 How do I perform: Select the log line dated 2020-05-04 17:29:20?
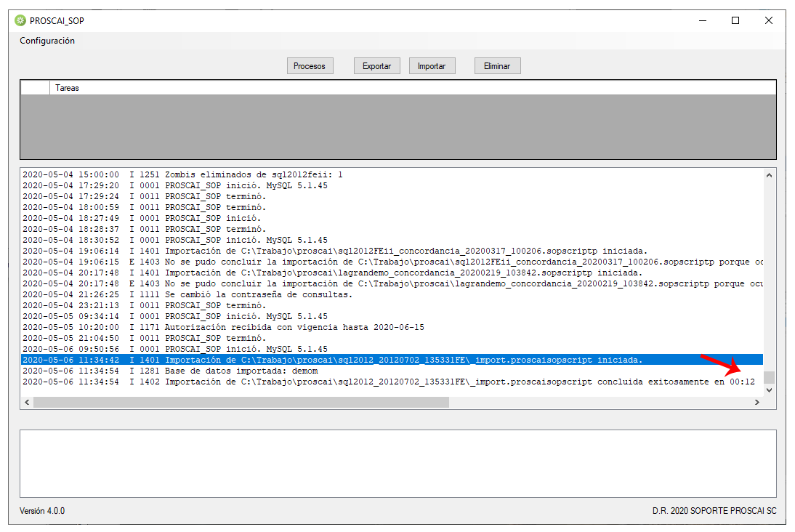[392, 185]
